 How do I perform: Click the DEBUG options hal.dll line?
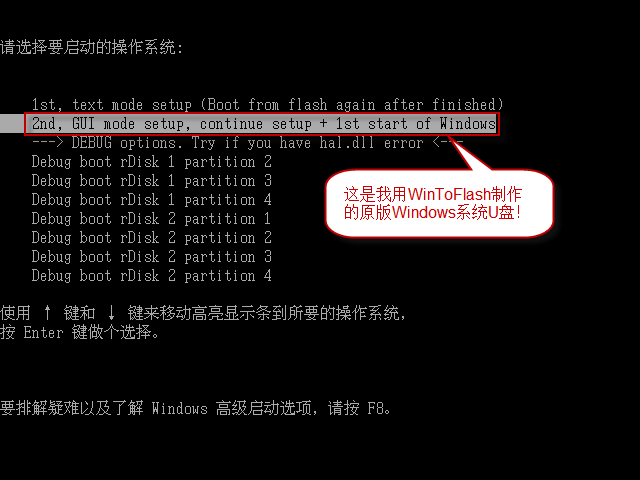tap(247, 143)
